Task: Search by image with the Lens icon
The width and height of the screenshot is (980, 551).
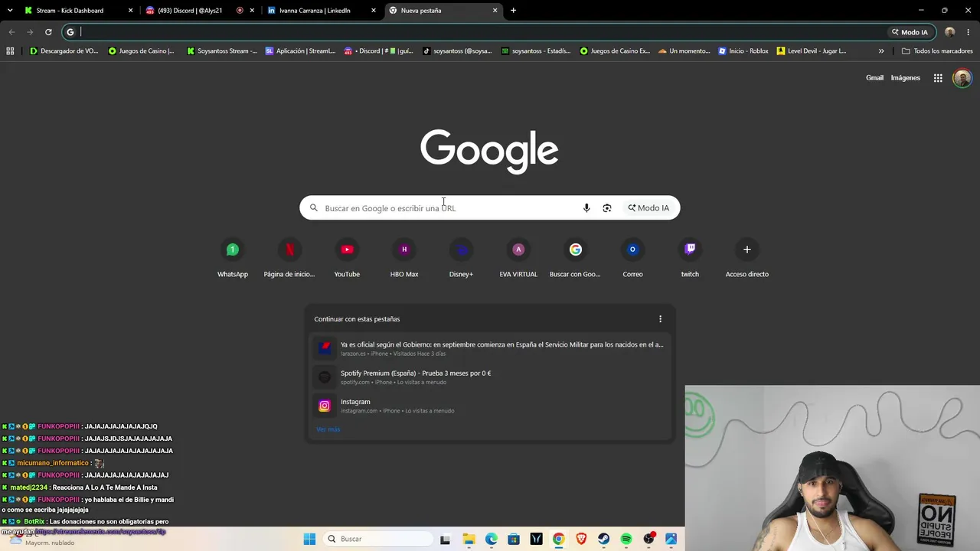Action: click(x=607, y=208)
